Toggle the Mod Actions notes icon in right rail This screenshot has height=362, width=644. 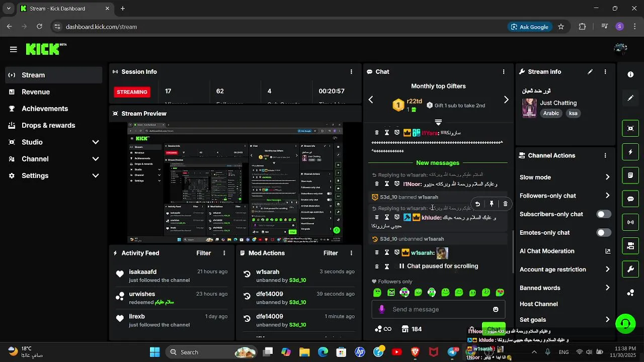(x=630, y=175)
